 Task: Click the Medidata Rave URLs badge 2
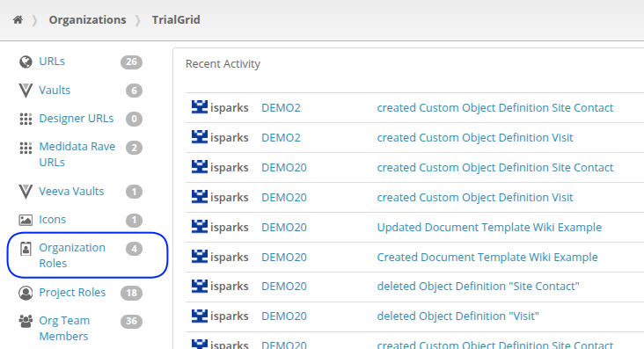[134, 148]
